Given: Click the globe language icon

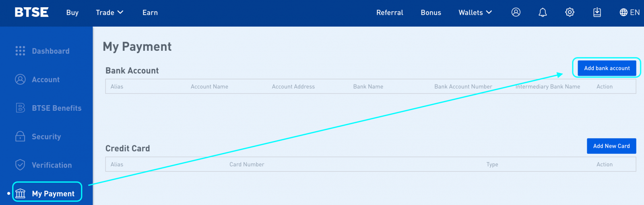Looking at the screenshot, I should tap(623, 12).
